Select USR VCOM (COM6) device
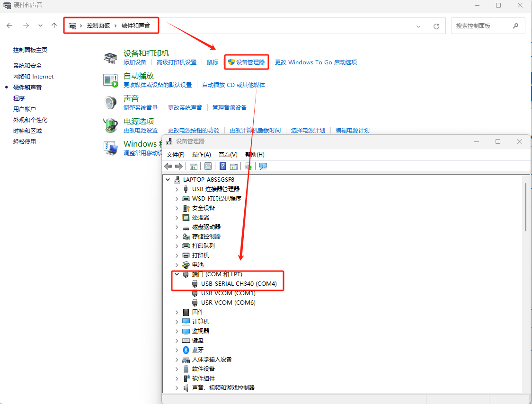532x404 pixels. 228,303
